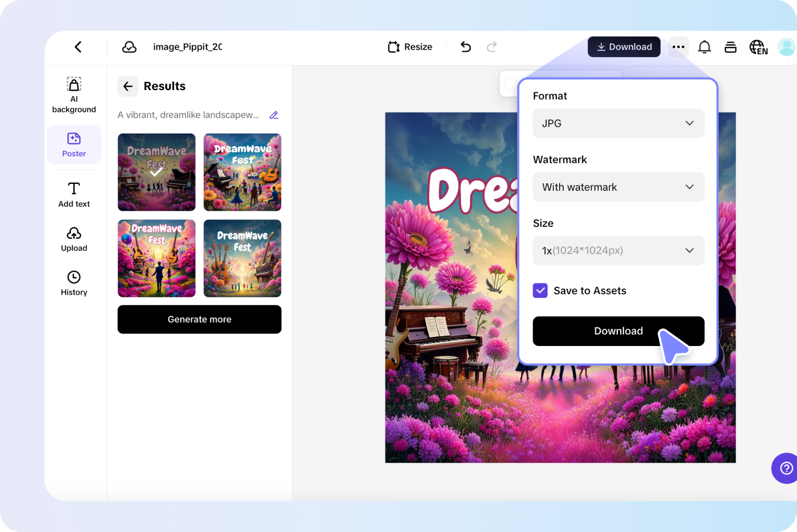Choose the Add text tool
797x532 pixels.
[74, 194]
